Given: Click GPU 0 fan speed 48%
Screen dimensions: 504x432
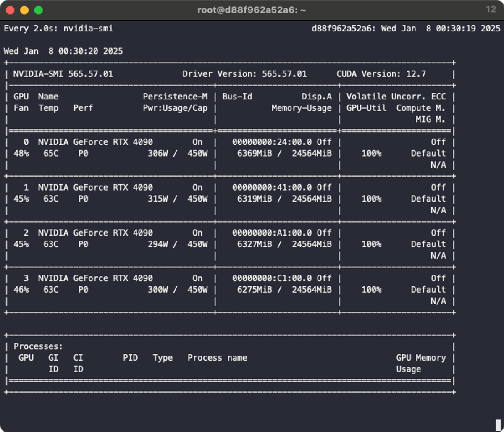Looking at the screenshot, I should click(x=22, y=153).
